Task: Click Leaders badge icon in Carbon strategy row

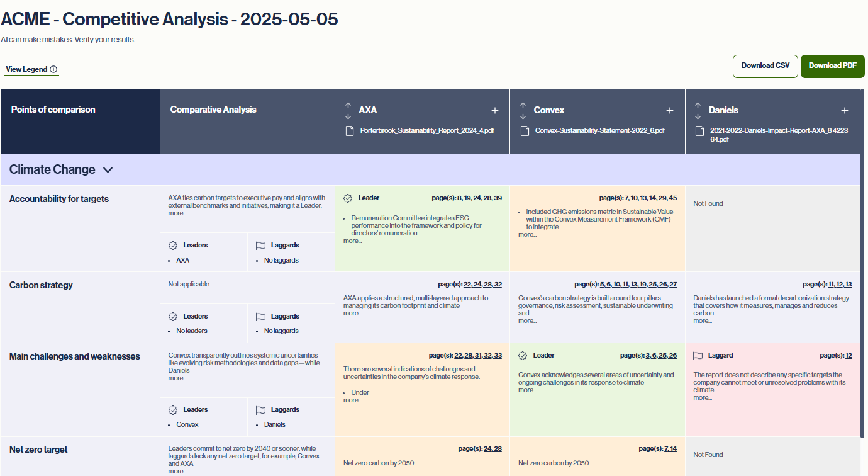Action: [173, 316]
